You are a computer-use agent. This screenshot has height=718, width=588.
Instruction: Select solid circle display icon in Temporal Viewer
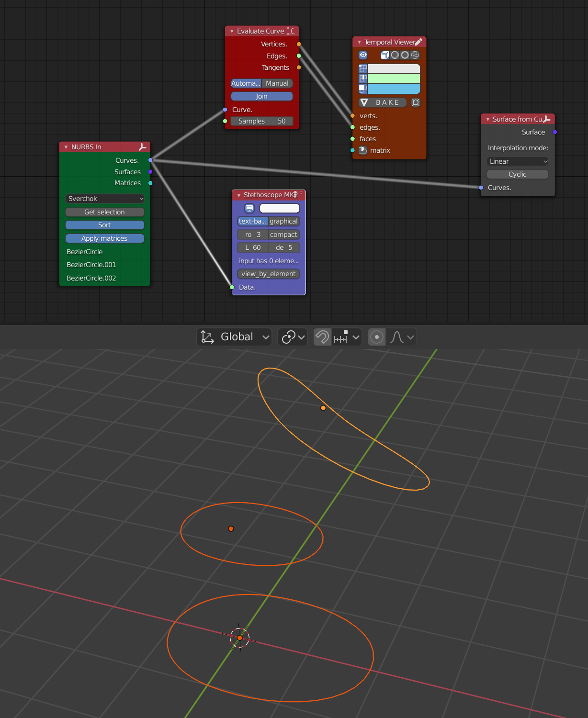405,55
